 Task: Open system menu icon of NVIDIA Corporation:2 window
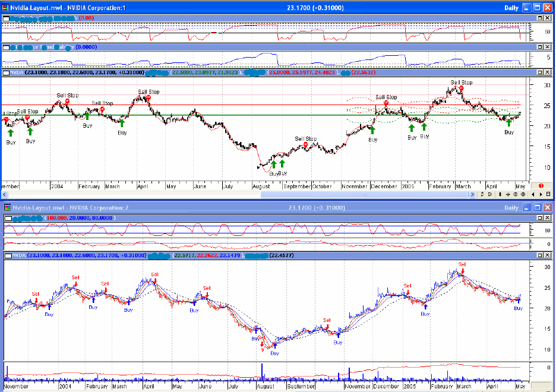point(8,207)
